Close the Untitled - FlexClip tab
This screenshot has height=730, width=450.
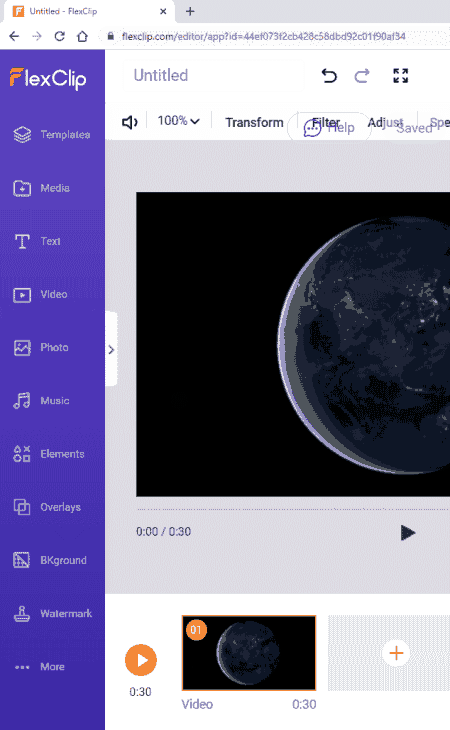163,12
